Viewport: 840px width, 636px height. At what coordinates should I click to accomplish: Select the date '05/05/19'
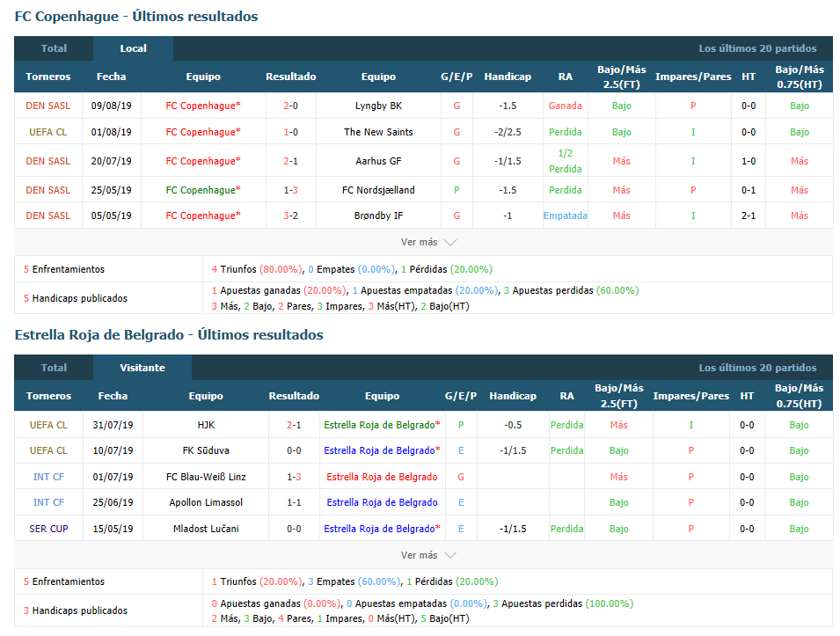(112, 216)
